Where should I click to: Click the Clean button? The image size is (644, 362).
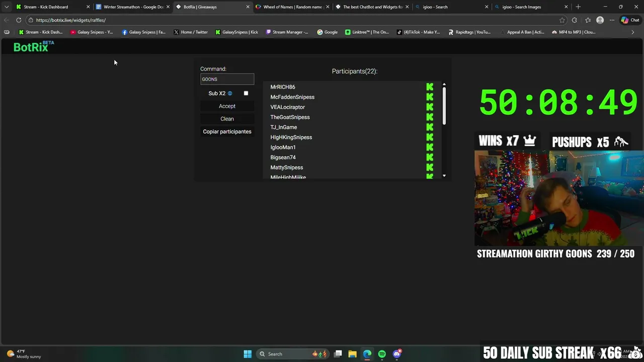(x=227, y=119)
